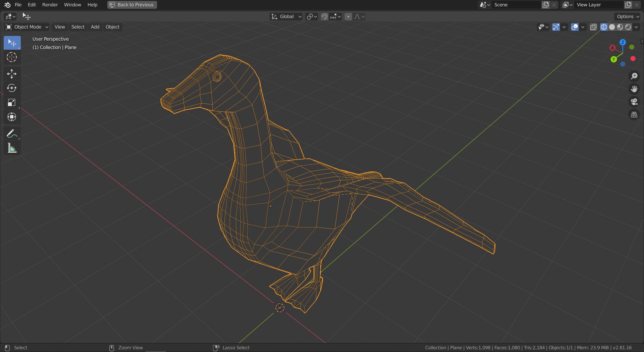Toggle show gizmos button
The height and width of the screenshot is (352, 644).
point(556,27)
